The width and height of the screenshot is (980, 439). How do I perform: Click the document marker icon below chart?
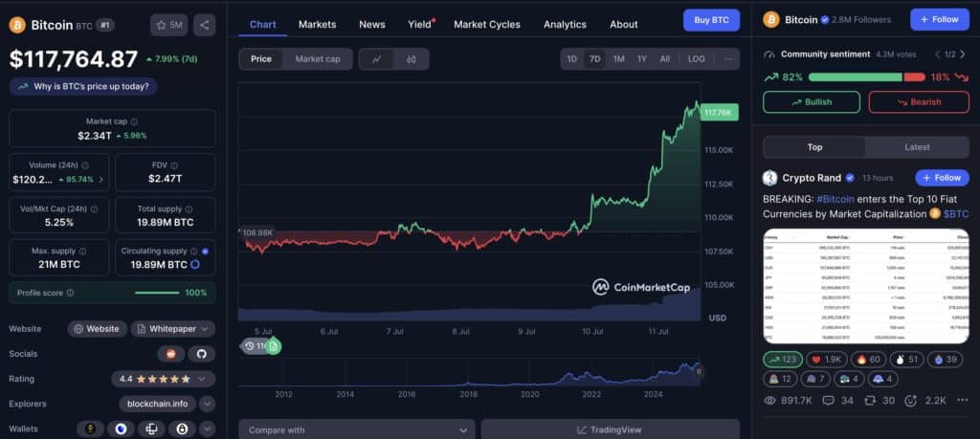[273, 345]
